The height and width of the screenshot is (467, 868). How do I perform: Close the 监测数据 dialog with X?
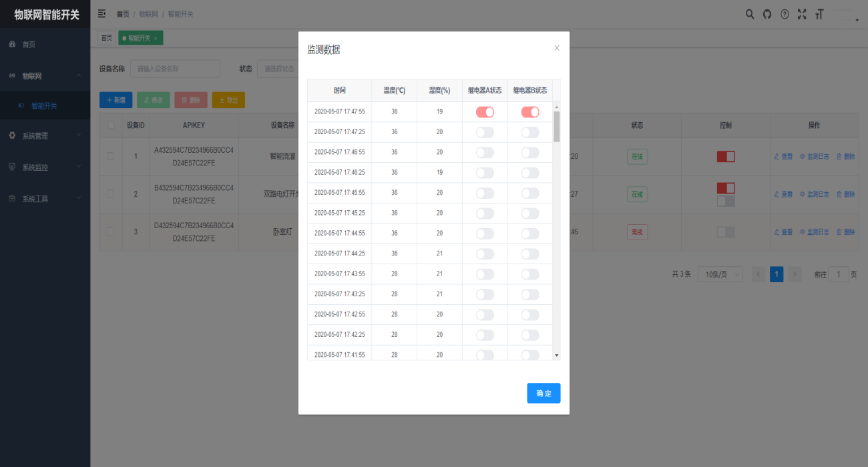click(x=557, y=48)
